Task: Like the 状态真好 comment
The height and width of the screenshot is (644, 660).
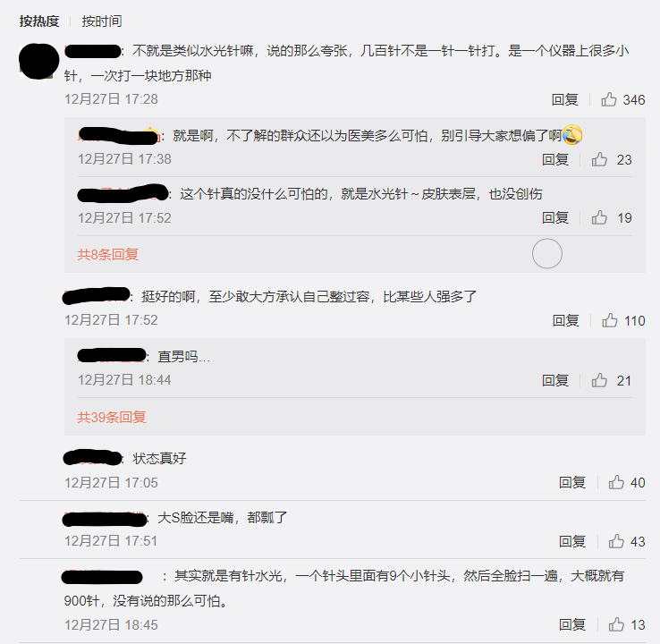Action: 616,482
